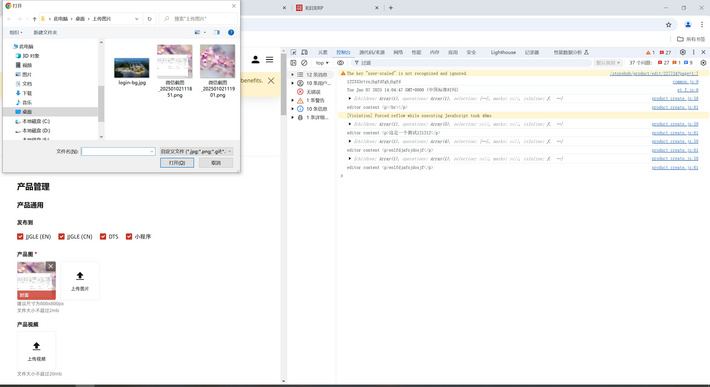Refresh folder in file dialog
The width and height of the screenshot is (710, 387).
(x=149, y=19)
